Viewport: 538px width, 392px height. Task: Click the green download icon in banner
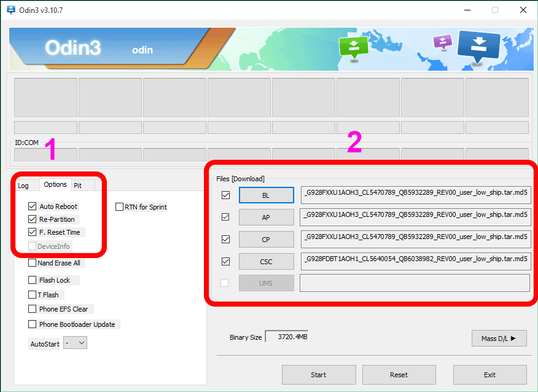click(x=353, y=48)
